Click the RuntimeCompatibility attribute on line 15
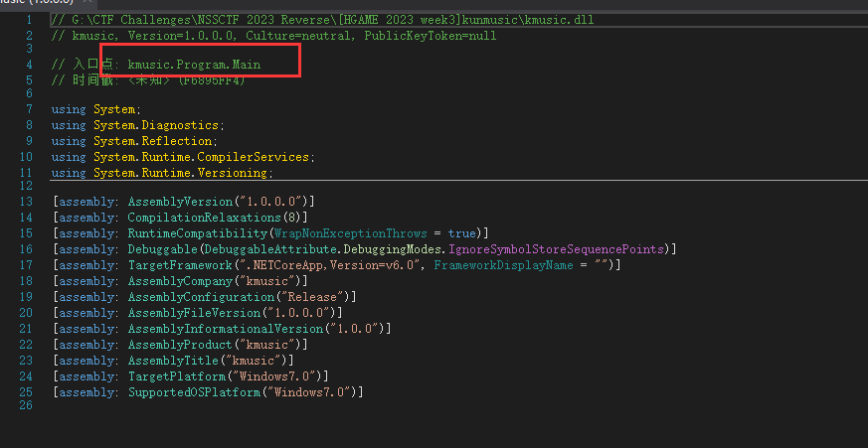 (193, 233)
